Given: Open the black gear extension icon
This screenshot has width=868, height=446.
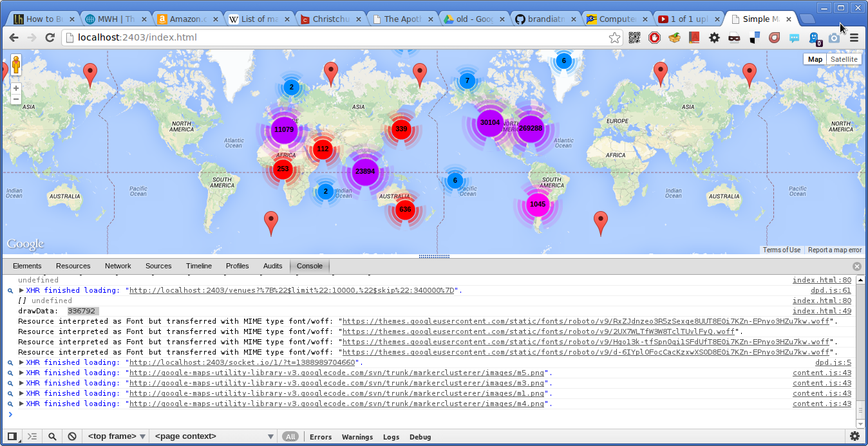Looking at the screenshot, I should (714, 38).
